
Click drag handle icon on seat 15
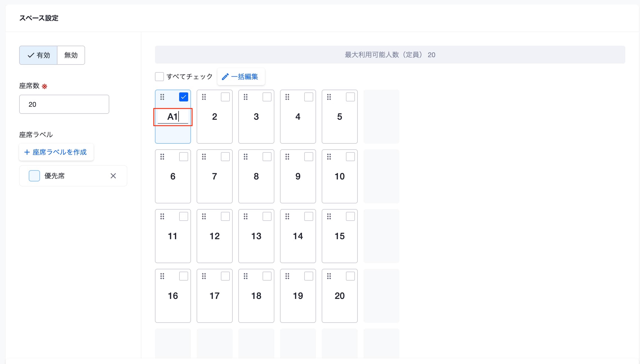tap(329, 217)
